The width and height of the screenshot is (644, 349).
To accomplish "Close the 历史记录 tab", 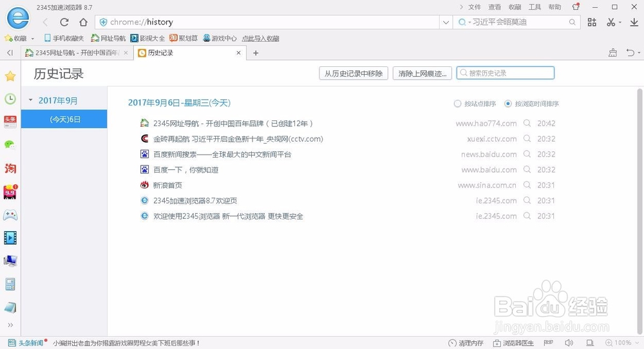I will (238, 53).
